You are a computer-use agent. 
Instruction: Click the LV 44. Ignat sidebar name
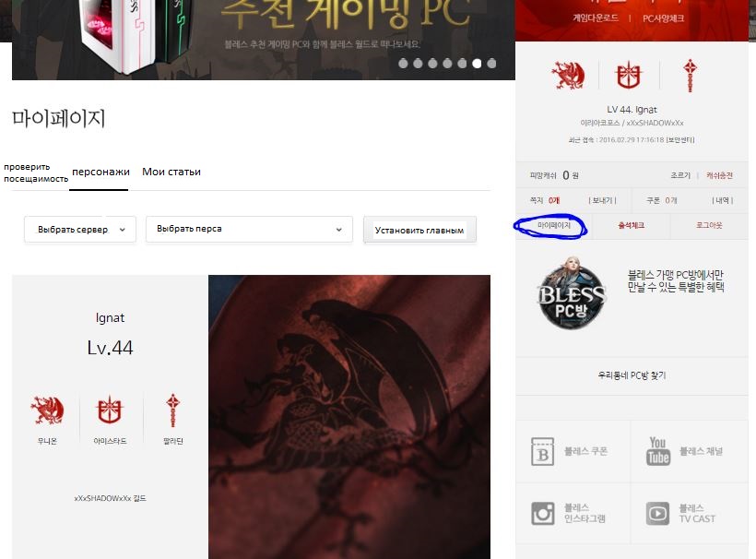pyautogui.click(x=632, y=110)
